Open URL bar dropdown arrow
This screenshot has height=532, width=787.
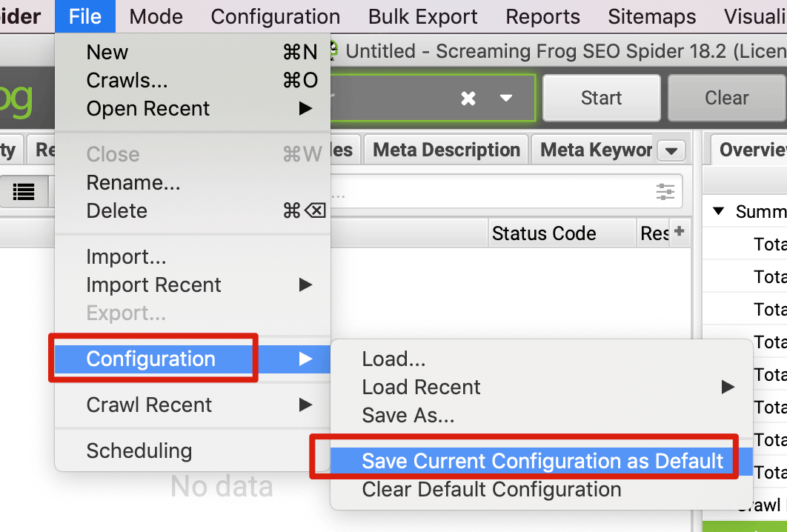tap(506, 99)
